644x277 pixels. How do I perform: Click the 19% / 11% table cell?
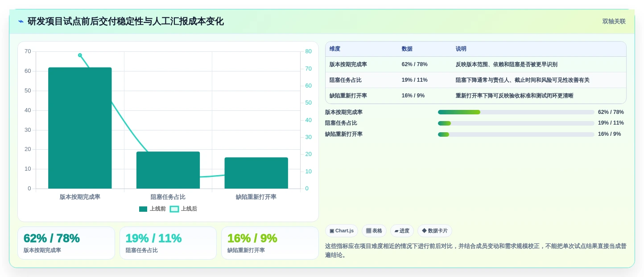(415, 80)
